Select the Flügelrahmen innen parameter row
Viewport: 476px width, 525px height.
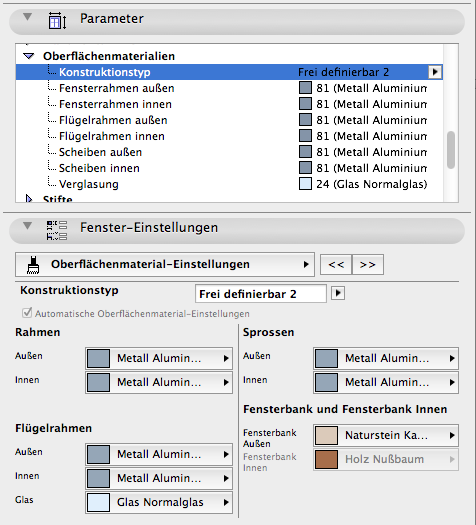229,136
